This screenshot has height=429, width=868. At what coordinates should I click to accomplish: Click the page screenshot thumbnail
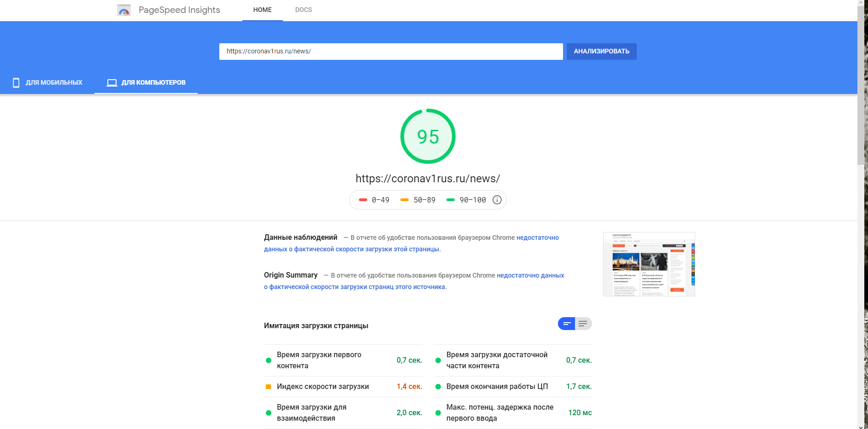(649, 264)
